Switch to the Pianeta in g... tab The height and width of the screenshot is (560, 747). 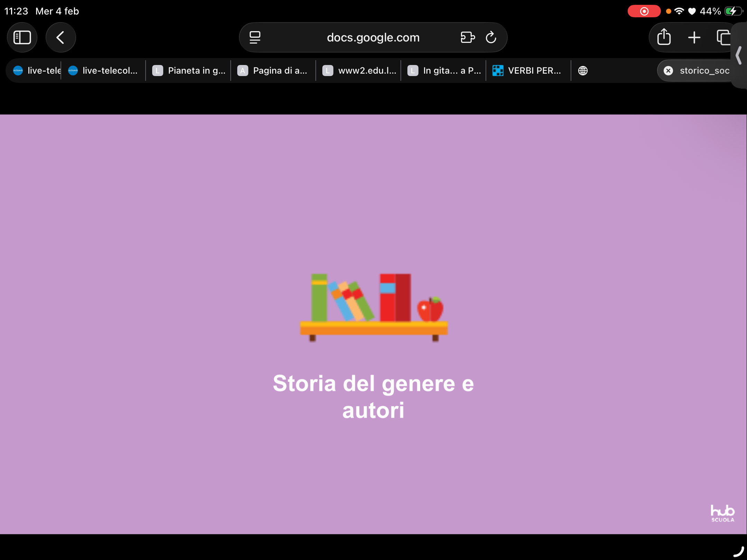point(189,71)
